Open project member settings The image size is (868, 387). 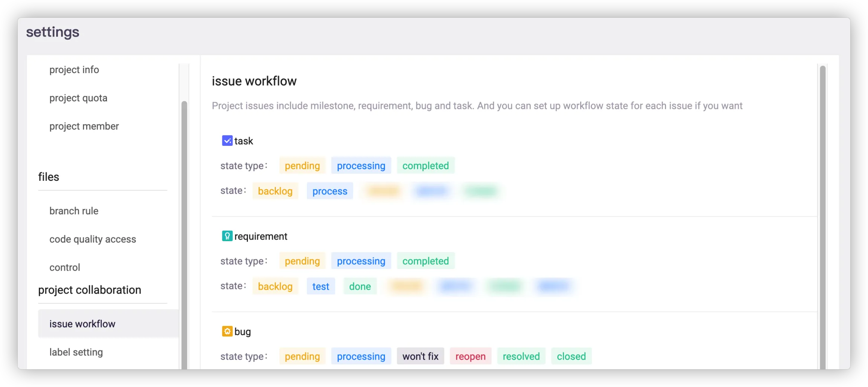coord(84,127)
